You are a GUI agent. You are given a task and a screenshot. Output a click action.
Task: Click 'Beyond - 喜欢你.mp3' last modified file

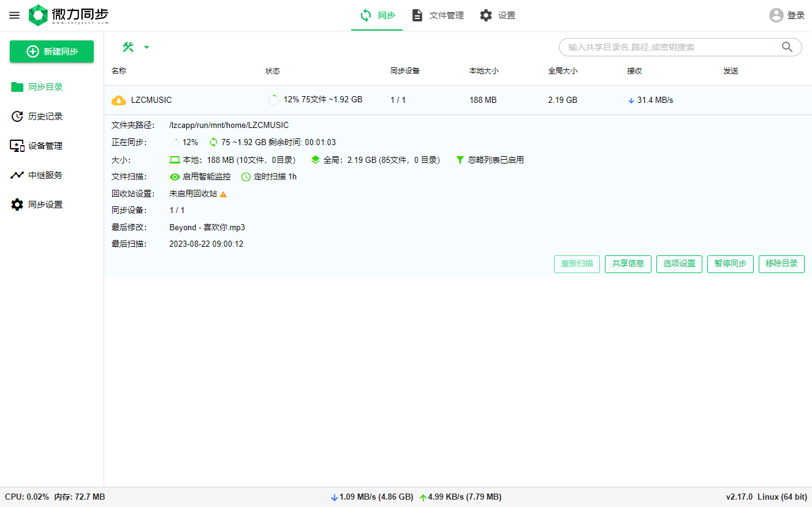207,227
